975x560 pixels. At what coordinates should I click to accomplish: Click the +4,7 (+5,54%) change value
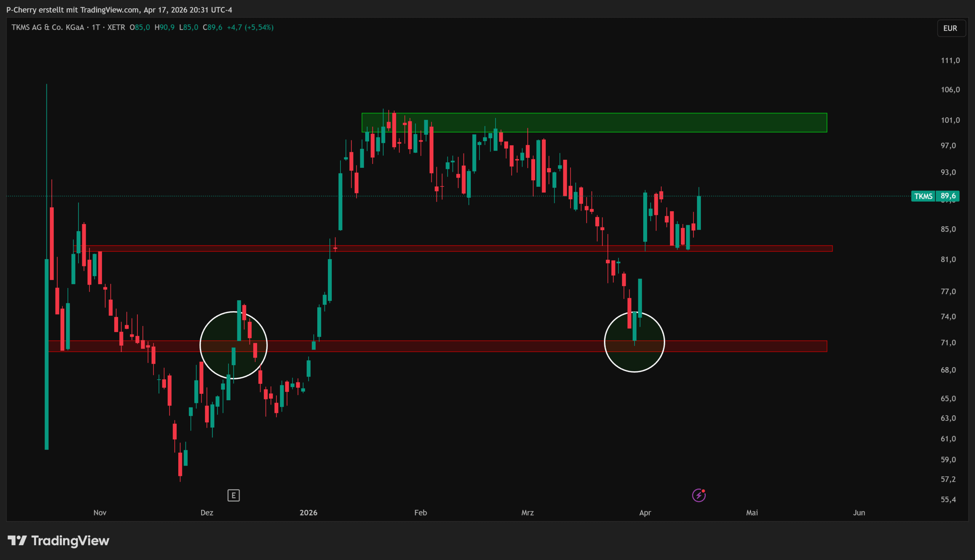click(x=250, y=27)
